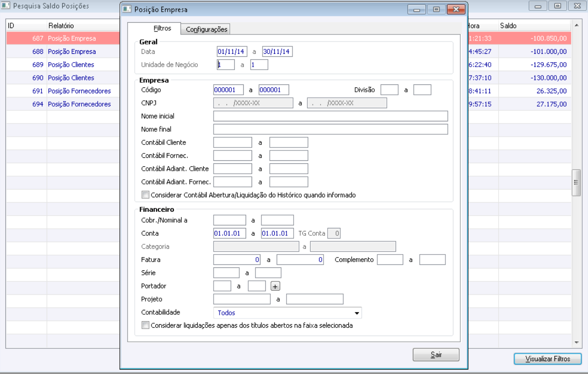Click the initial Código field 000001
Image resolution: width=588 pixels, height=374 pixels.
(x=228, y=90)
